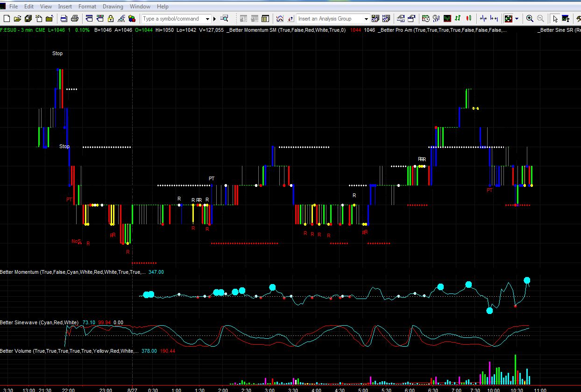This screenshot has height=392, width=581.
Task: Click the chart window system menu icon
Action: (x=4, y=7)
